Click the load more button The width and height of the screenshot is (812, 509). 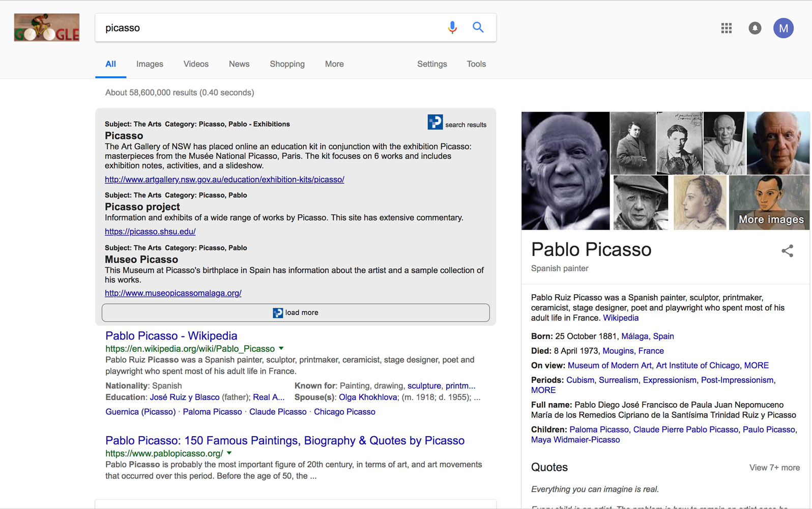(x=296, y=313)
